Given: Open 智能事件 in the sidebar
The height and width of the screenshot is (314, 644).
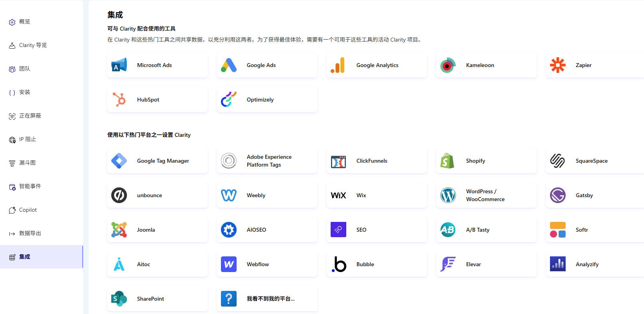Looking at the screenshot, I should [x=42, y=186].
